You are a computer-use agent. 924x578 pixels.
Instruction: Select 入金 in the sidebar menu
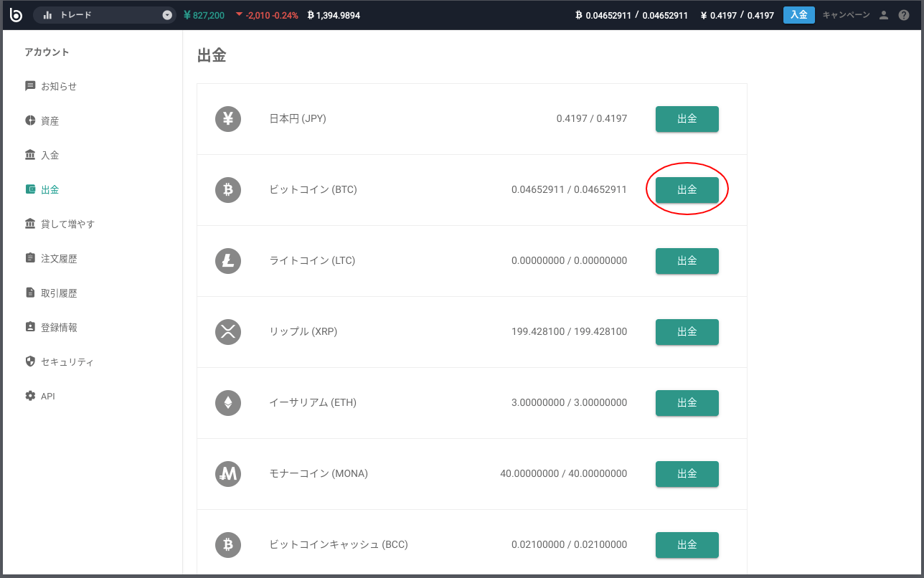49,156
